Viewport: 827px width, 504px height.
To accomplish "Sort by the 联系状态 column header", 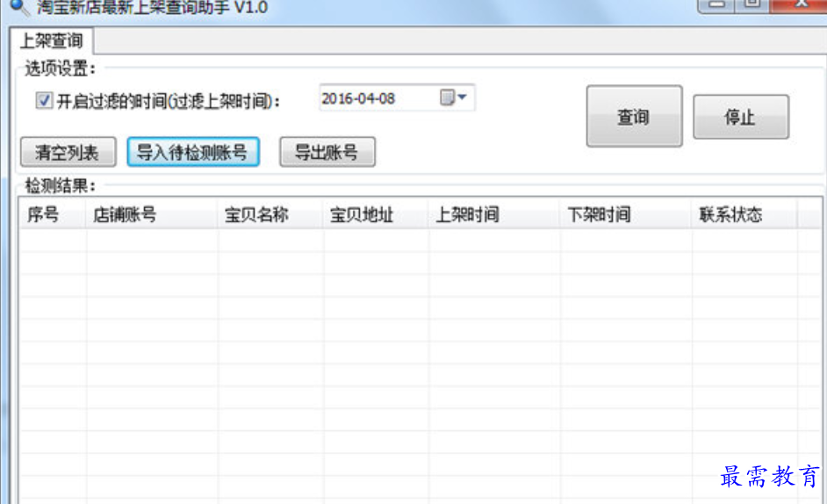I will click(x=744, y=214).
